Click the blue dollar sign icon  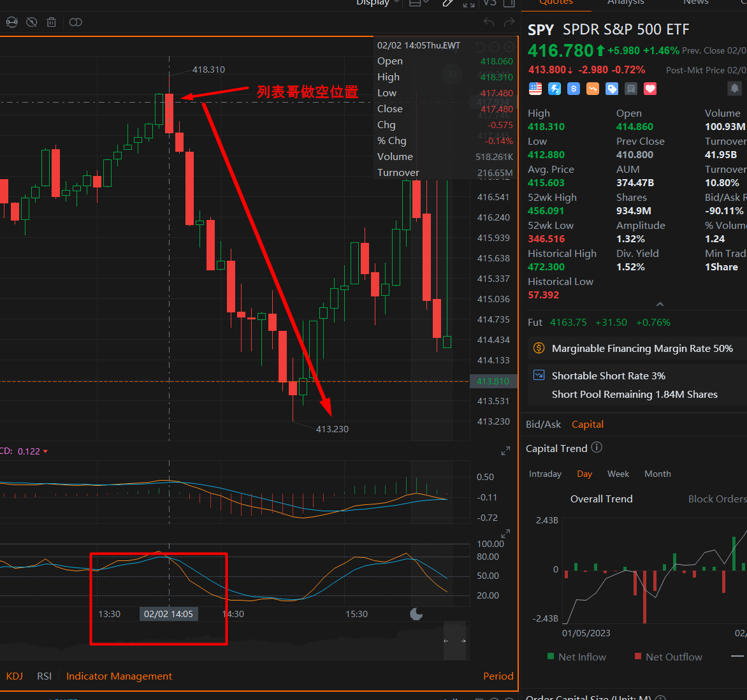(574, 89)
